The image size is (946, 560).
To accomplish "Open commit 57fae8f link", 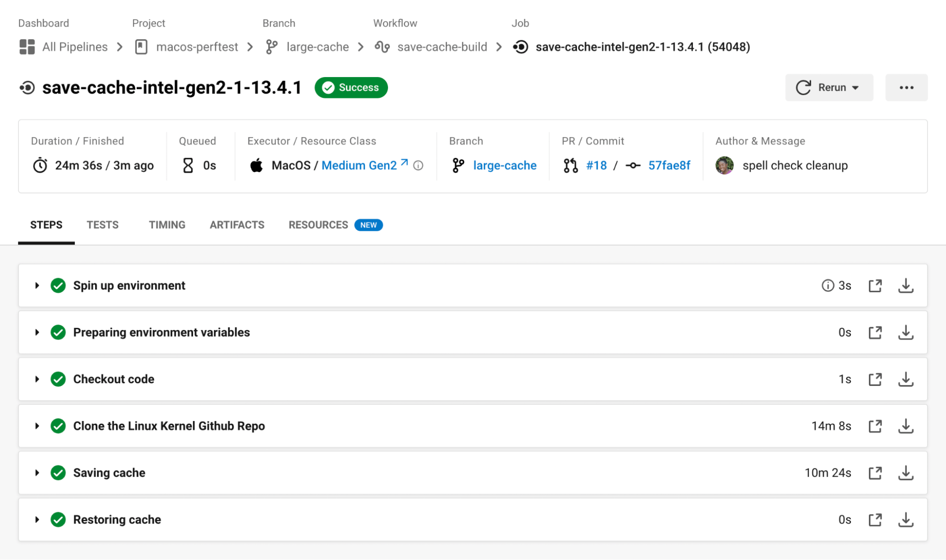I will click(669, 166).
